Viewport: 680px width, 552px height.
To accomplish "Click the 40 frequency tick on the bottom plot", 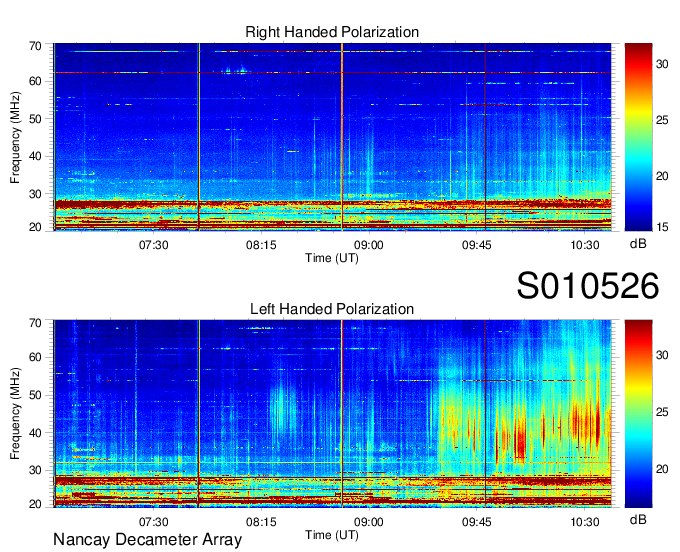I will (x=35, y=433).
